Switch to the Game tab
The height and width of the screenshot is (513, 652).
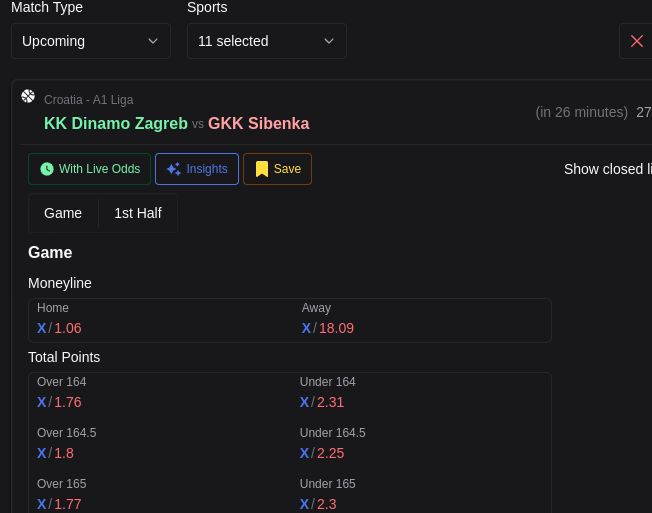coord(63,213)
